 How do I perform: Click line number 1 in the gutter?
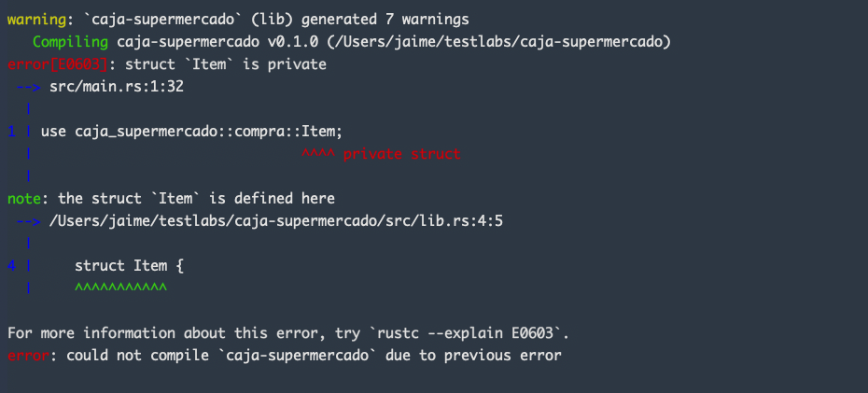tap(12, 132)
